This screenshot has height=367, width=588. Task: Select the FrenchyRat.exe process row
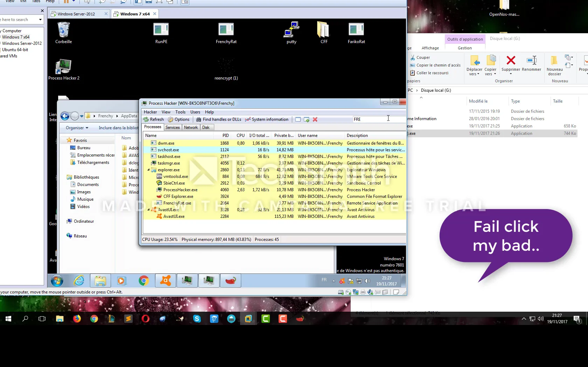pyautogui.click(x=177, y=203)
